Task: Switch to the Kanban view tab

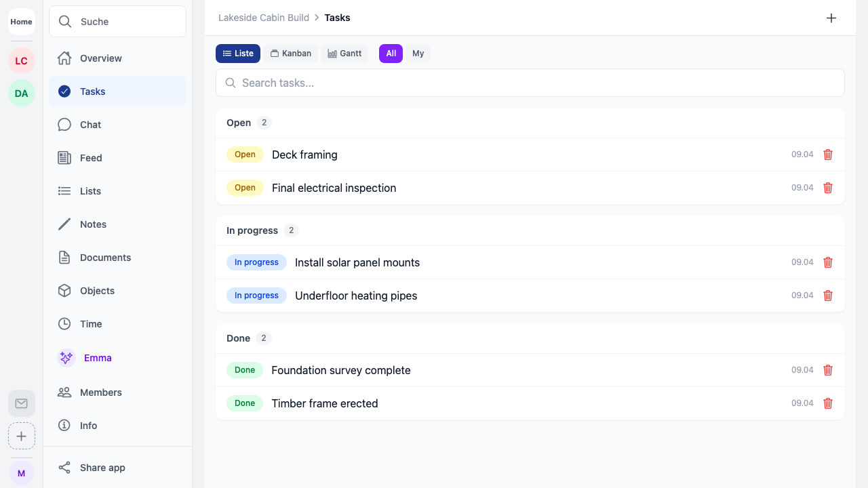Action: coord(291,54)
